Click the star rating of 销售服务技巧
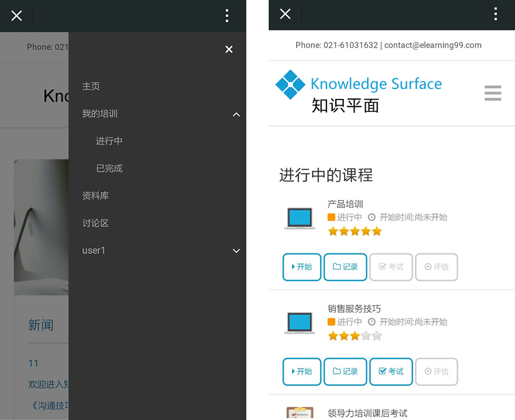515x420 pixels. (355, 336)
